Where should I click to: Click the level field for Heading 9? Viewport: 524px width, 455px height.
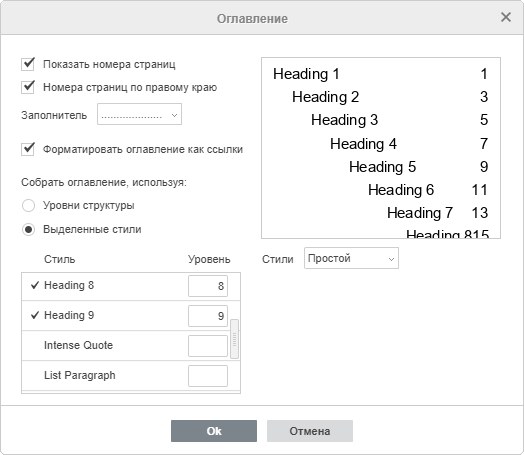point(208,316)
